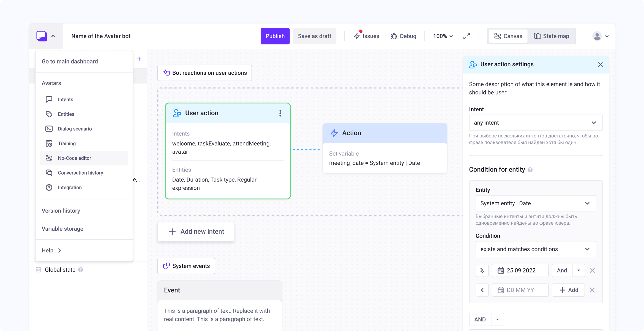Open the 100% zoom level dropdown
This screenshot has width=644, height=331.
(x=443, y=36)
